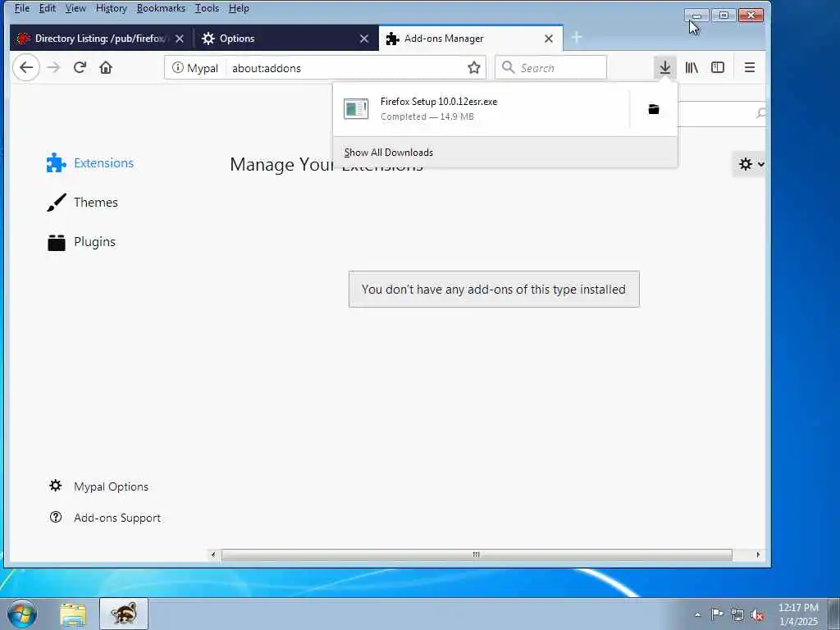
Task: Click the Firefox Setup 10.0.12esr.exe file icon
Action: click(x=356, y=109)
